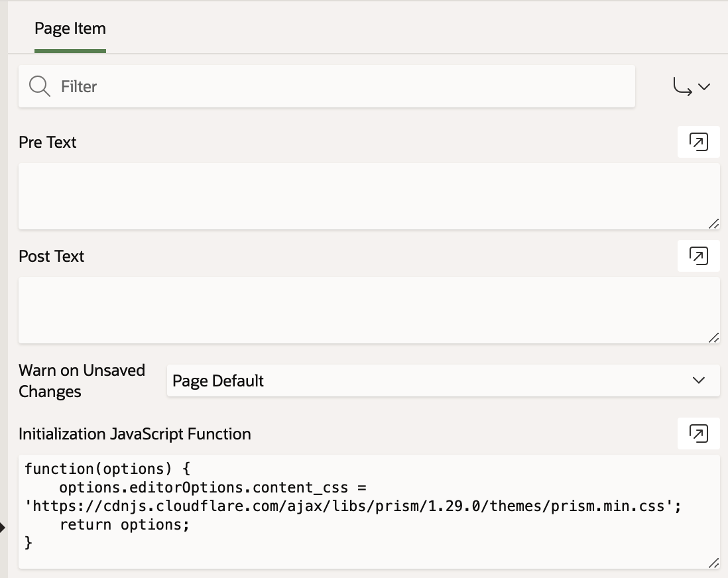Click the magnifying glass search icon

40,86
